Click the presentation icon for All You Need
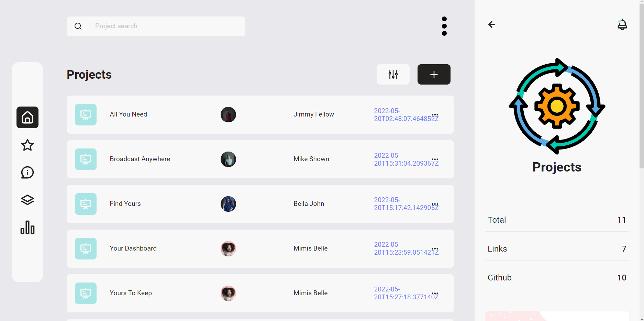Image resolution: width=644 pixels, height=321 pixels. click(86, 114)
